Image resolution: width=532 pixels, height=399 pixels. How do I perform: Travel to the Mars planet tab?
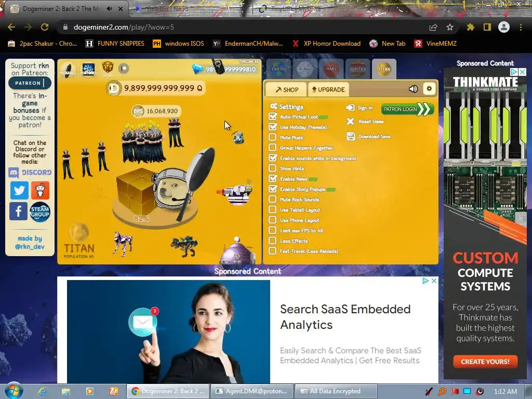(331, 69)
